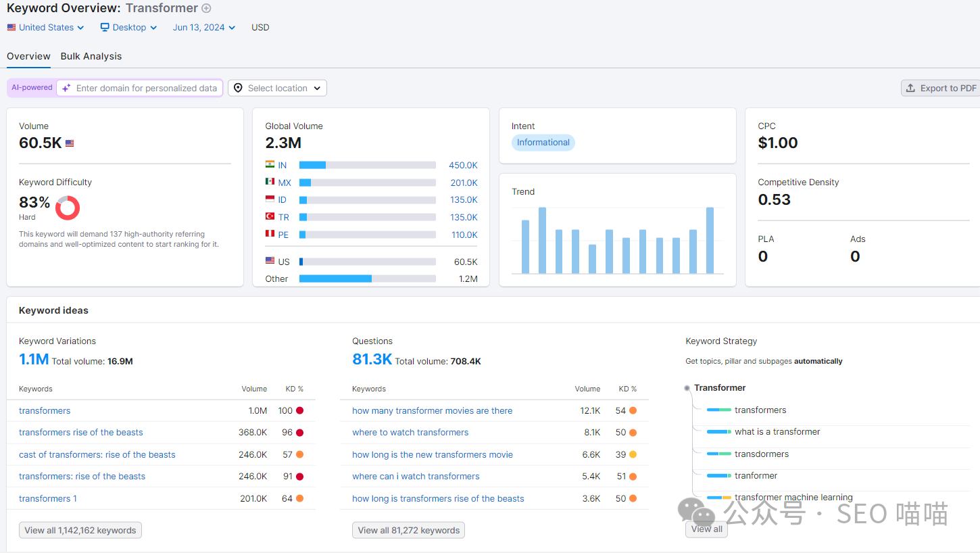Image resolution: width=980 pixels, height=553 pixels.
Task: Open 'where to watch transformers' question link
Action: 410,433
